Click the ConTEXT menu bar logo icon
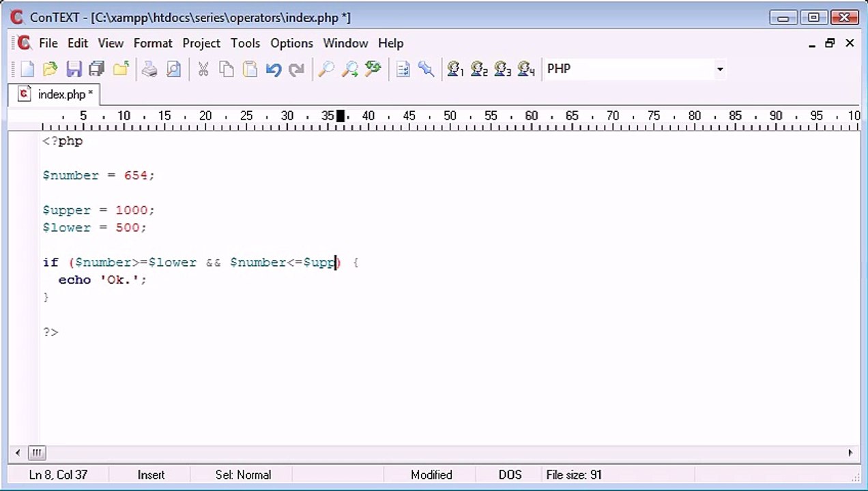868x491 pixels. coord(25,43)
